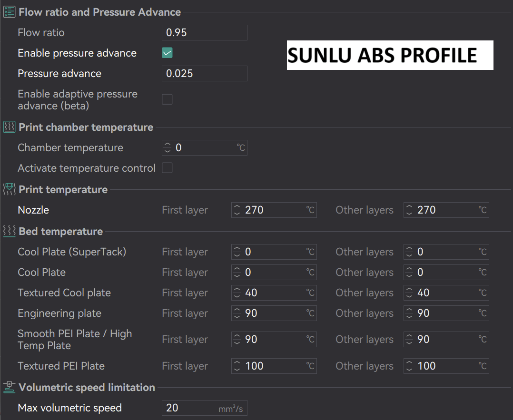Click Cool Plate (SuperTack) First layer stepper

tap(237, 252)
